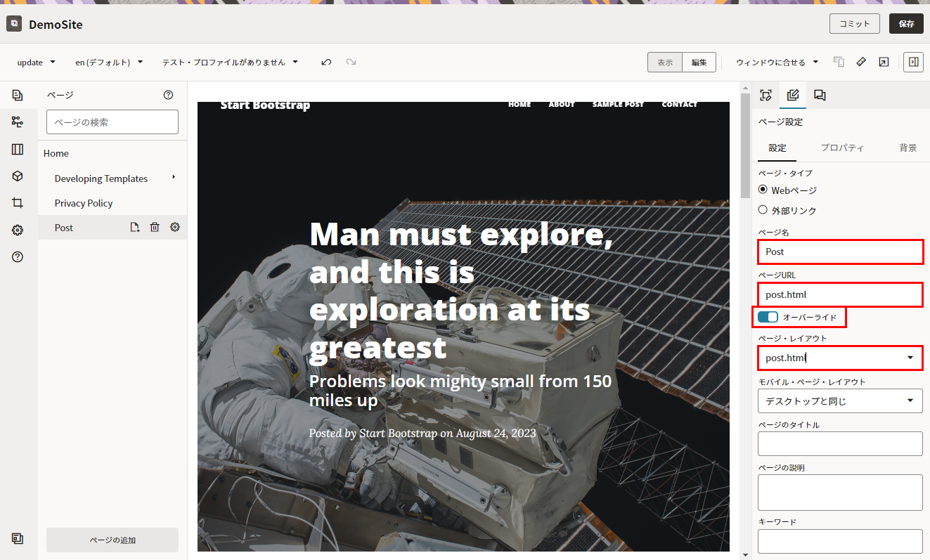
Task: Switch to the background tab
Action: 908,148
